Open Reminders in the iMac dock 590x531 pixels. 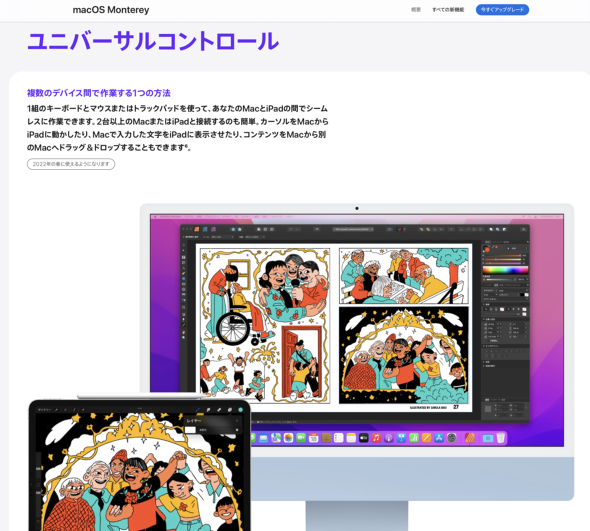[339, 438]
